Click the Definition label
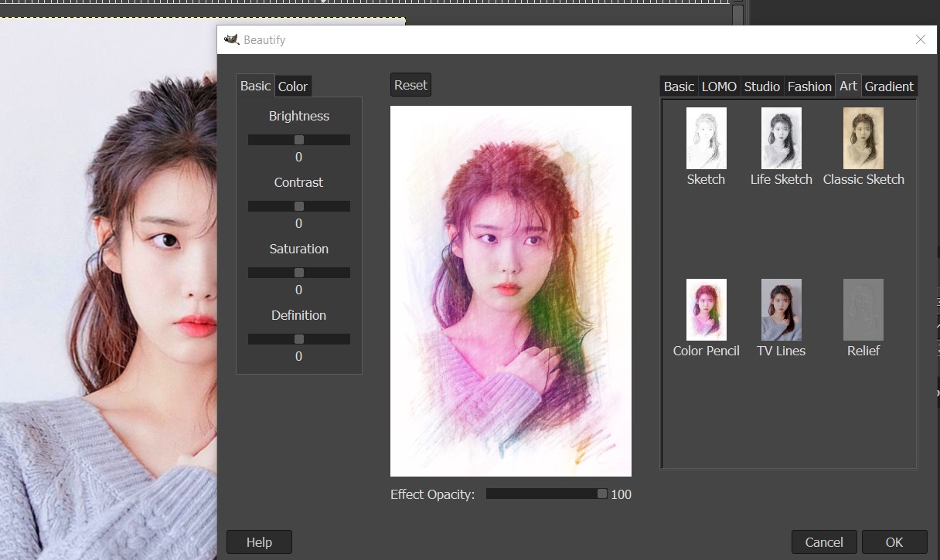940x560 pixels. (299, 315)
